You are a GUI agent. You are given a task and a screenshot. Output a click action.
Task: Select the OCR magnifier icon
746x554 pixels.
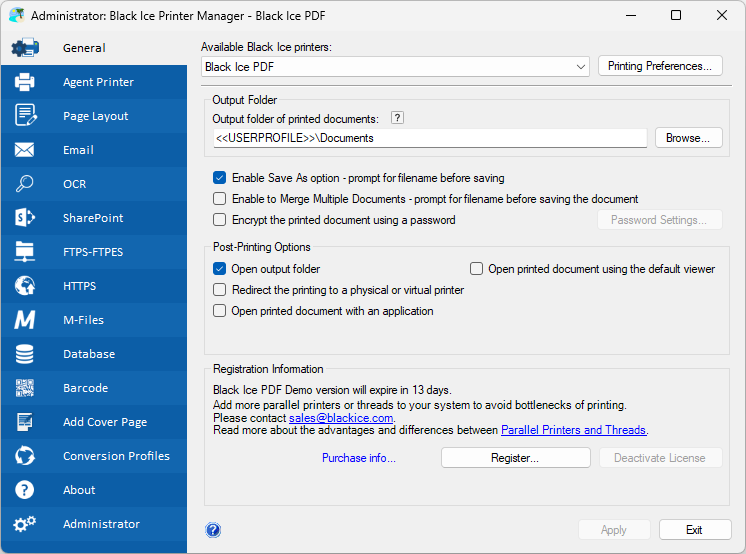(x=25, y=184)
